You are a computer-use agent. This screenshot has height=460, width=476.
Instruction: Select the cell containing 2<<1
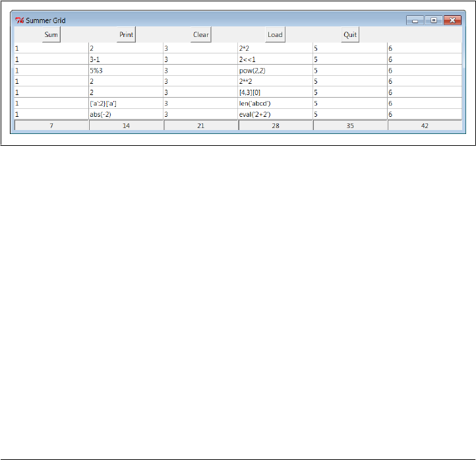(x=276, y=59)
